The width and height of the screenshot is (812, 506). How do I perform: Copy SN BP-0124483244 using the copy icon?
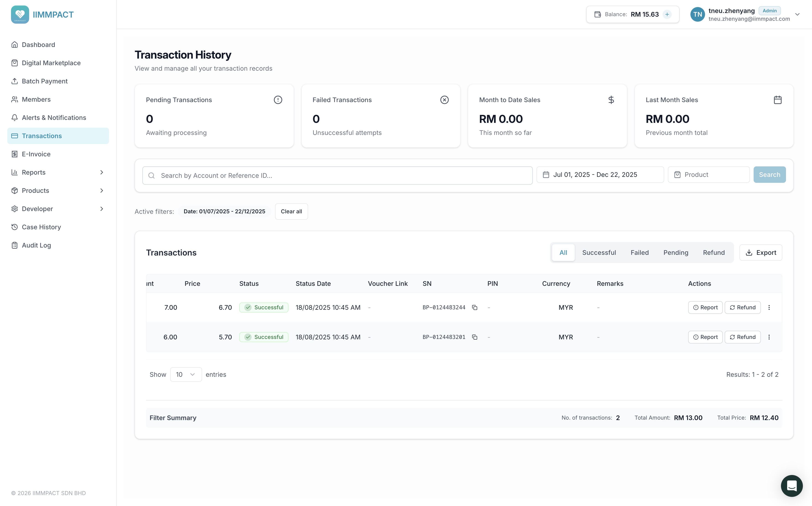point(474,307)
